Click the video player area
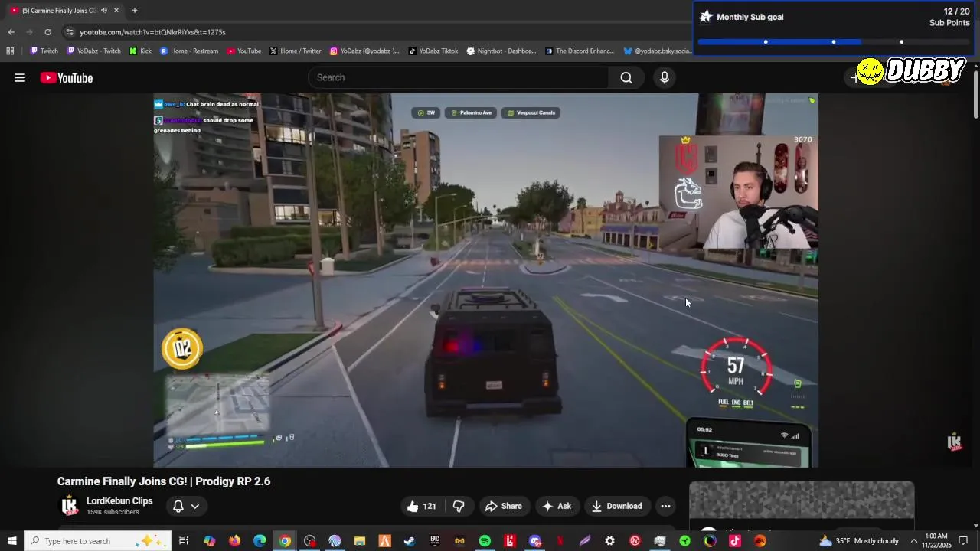The height and width of the screenshot is (551, 980). click(x=485, y=280)
